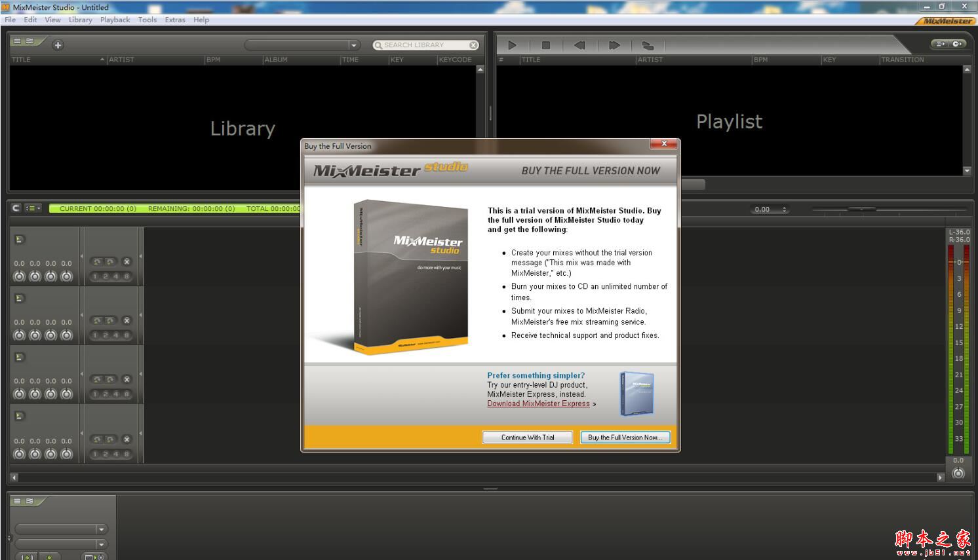Click the master volume knob under the meters
This screenshot has height=560, width=978.
[x=958, y=473]
